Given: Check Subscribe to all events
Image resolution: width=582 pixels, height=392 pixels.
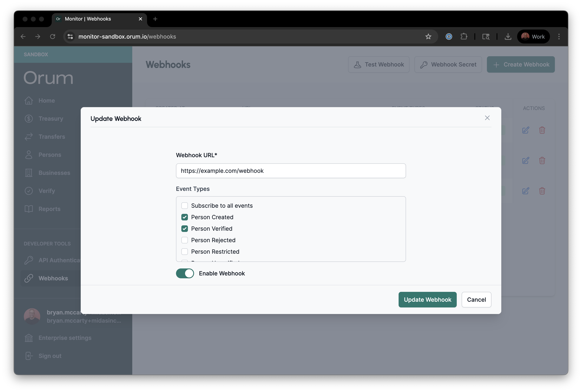Looking at the screenshot, I should (185, 205).
